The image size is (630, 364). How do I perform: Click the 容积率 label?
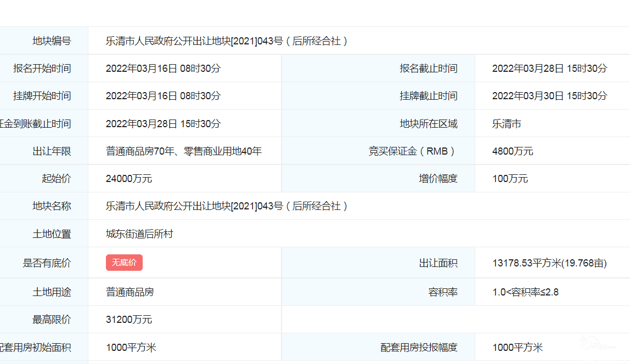pos(443,292)
